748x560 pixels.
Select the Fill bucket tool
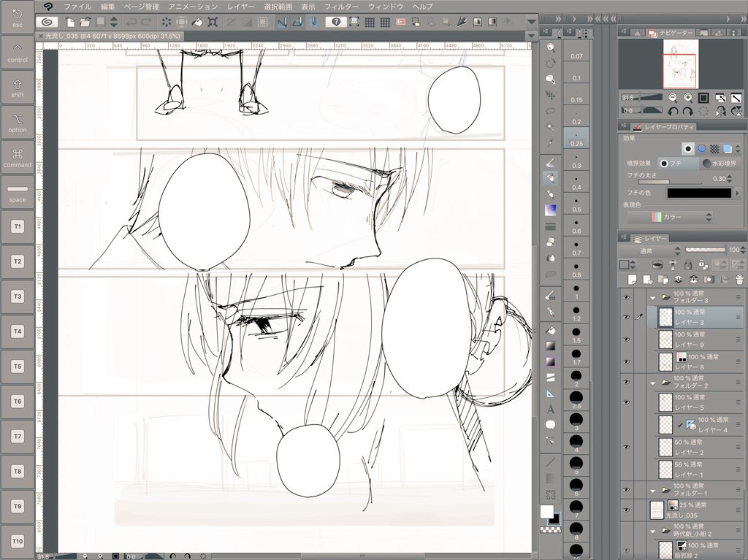(x=551, y=329)
